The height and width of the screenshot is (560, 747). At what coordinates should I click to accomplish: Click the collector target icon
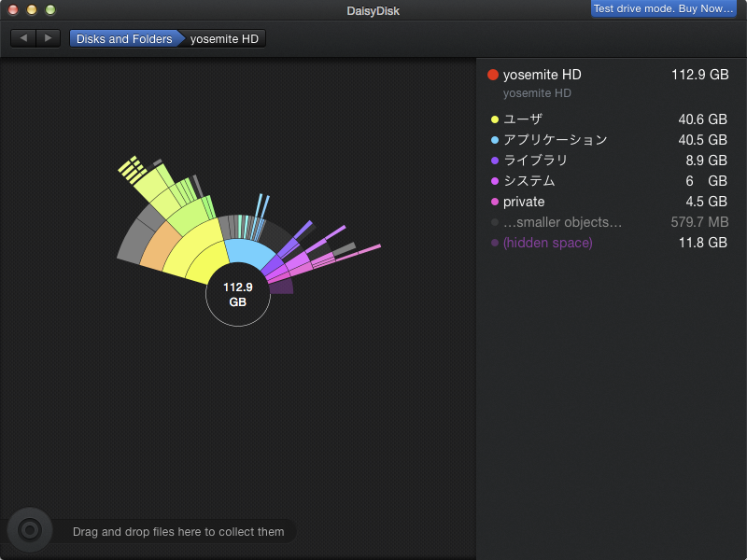(x=30, y=530)
